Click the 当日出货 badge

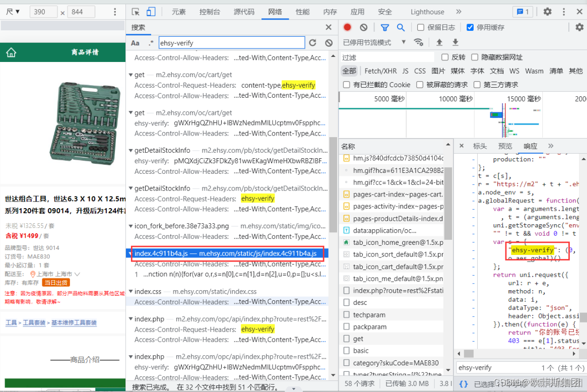point(56,283)
